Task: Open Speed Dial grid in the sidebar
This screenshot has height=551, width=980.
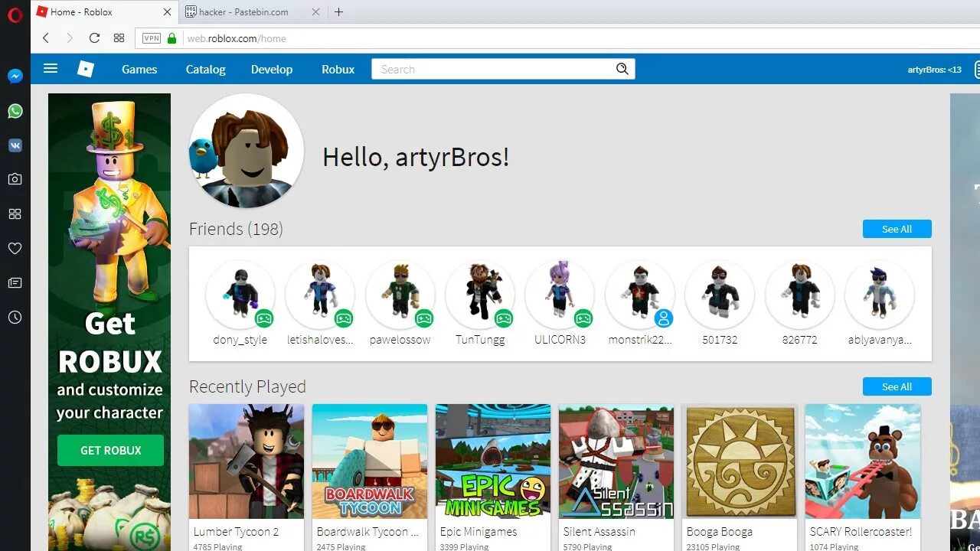Action: click(15, 214)
